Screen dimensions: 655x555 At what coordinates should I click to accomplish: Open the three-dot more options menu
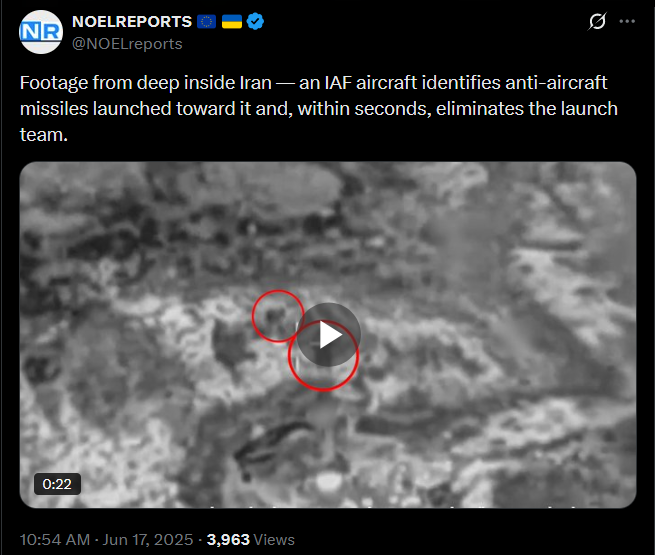627,21
